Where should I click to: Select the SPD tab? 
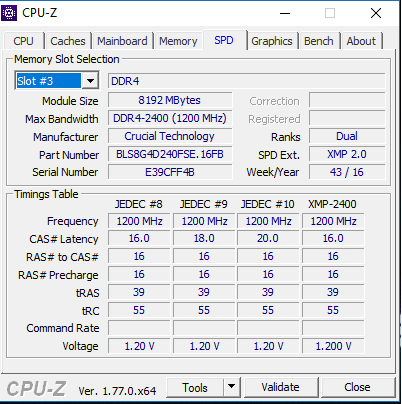tap(224, 40)
